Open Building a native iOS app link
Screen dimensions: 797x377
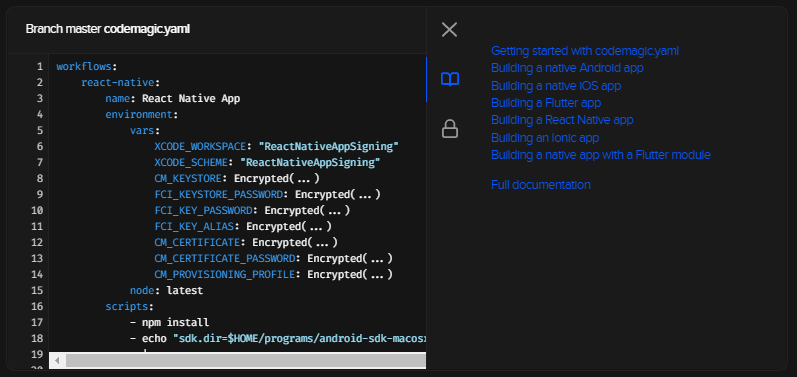tap(556, 85)
